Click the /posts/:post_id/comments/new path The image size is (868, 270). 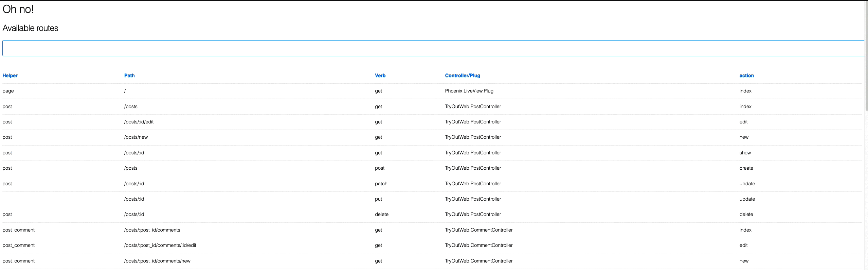tap(157, 261)
